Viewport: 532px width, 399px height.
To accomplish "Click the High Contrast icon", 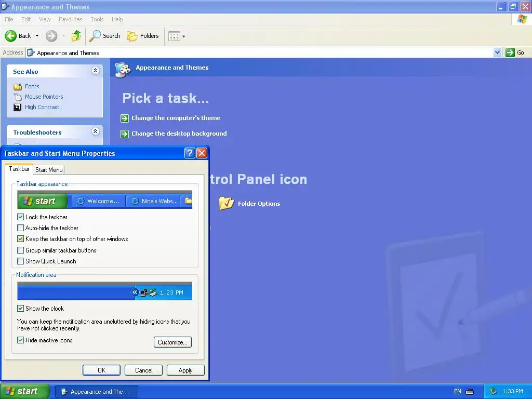I will pyautogui.click(x=17, y=107).
